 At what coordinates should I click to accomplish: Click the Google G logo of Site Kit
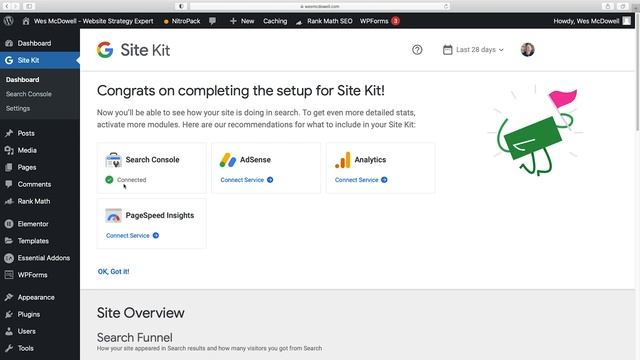pos(105,50)
